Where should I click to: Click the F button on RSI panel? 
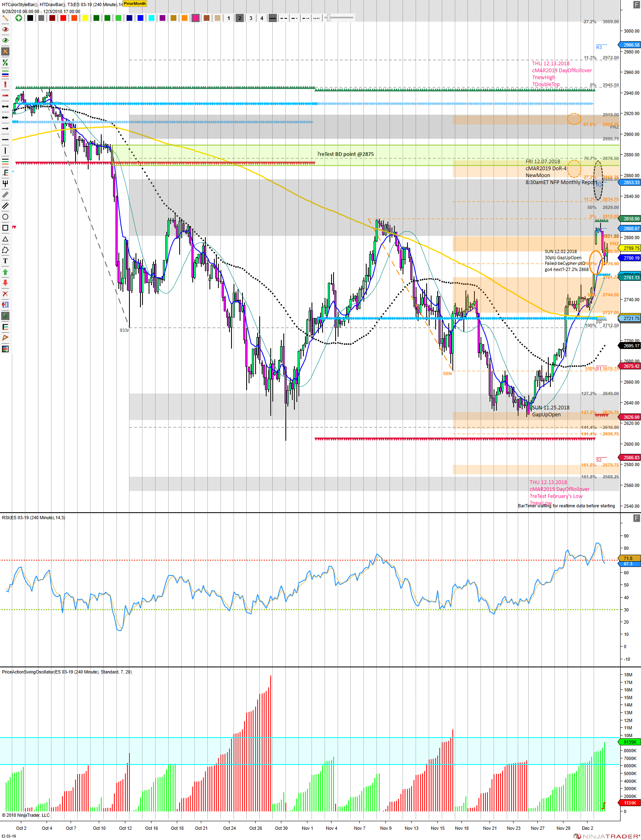pos(636,518)
